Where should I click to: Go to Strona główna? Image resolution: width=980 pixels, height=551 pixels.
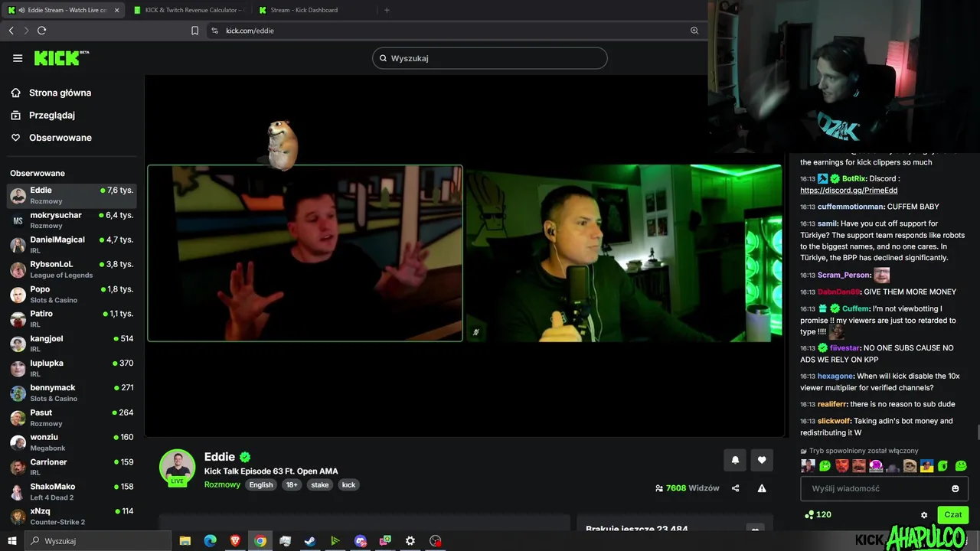point(51,93)
